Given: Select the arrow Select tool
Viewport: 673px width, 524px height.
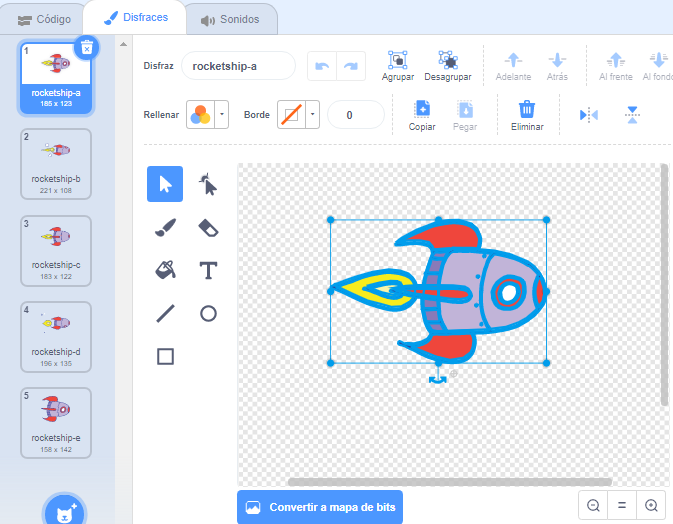Looking at the screenshot, I should pyautogui.click(x=165, y=184).
